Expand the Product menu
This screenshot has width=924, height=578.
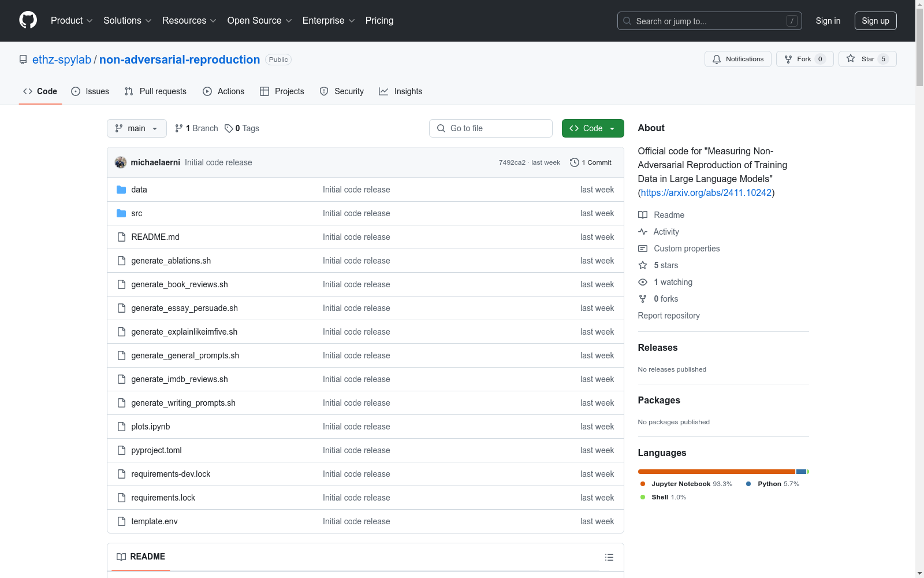pos(72,21)
